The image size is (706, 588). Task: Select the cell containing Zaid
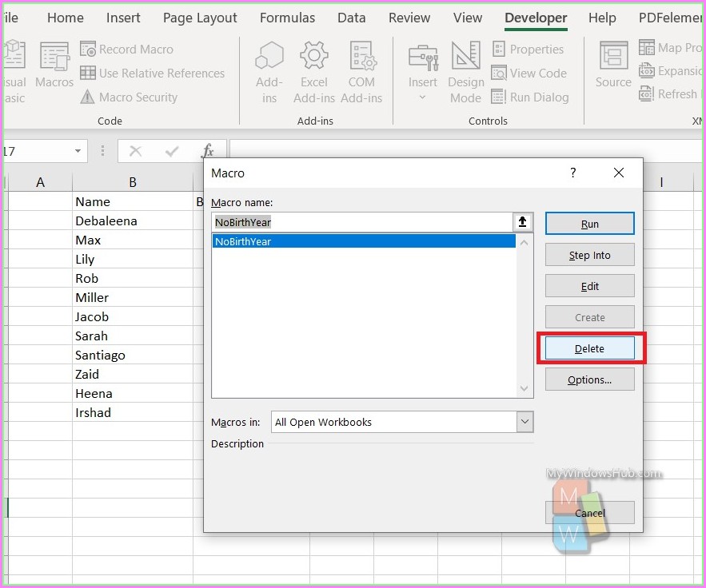click(x=133, y=375)
